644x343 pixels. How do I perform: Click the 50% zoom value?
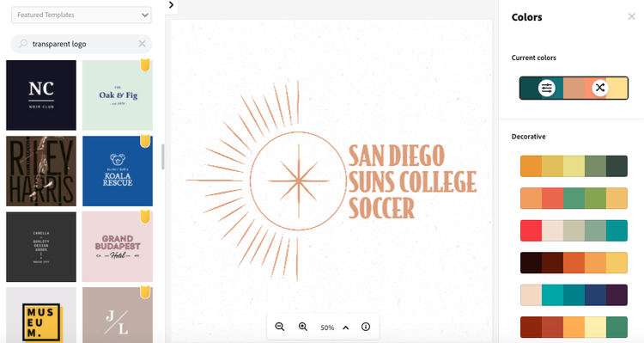(x=327, y=328)
